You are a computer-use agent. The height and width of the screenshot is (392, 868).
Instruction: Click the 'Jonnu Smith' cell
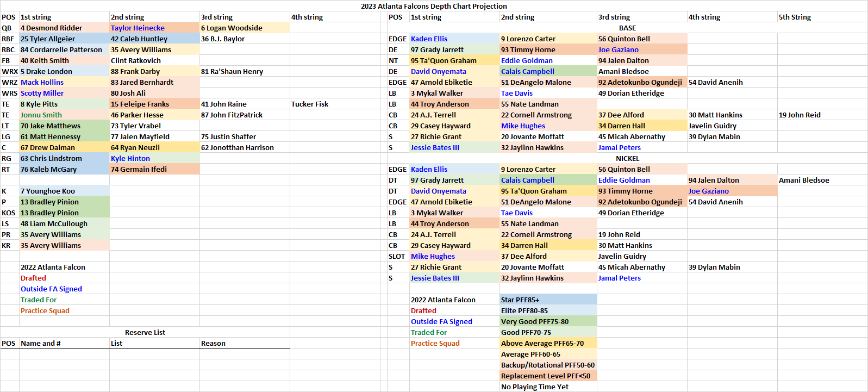coord(64,115)
